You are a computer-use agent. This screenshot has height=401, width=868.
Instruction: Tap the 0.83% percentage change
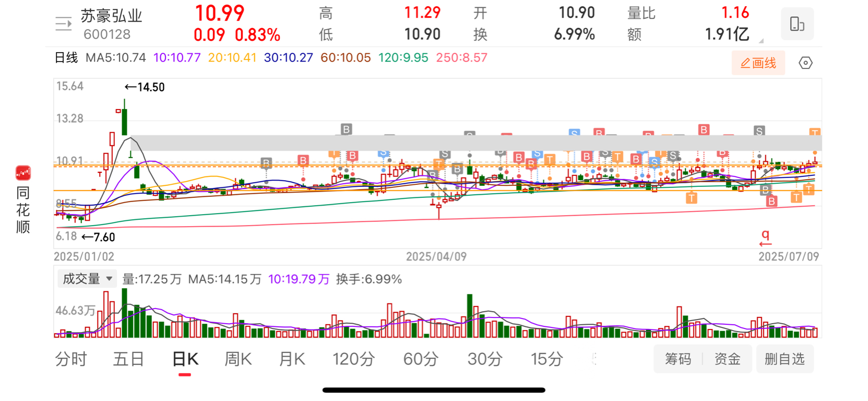(257, 35)
